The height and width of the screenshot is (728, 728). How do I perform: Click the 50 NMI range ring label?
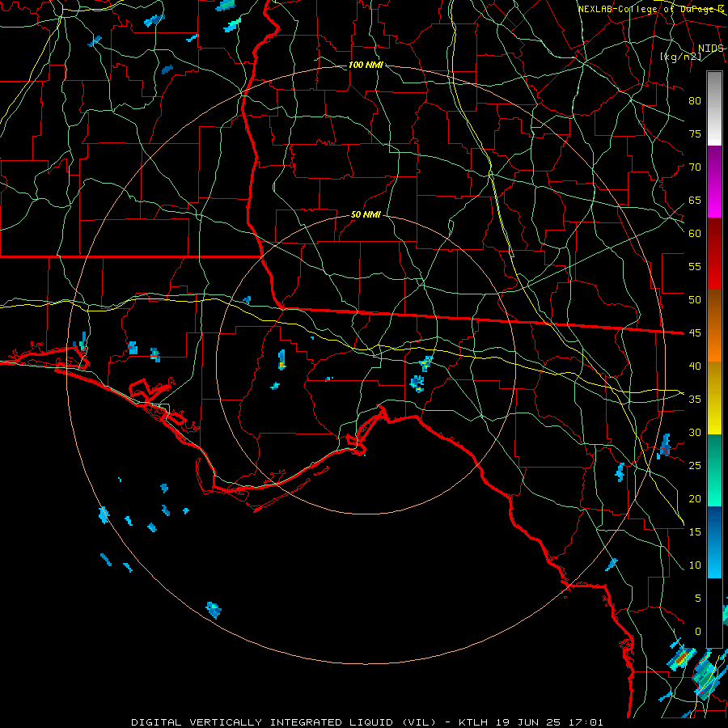(x=366, y=214)
